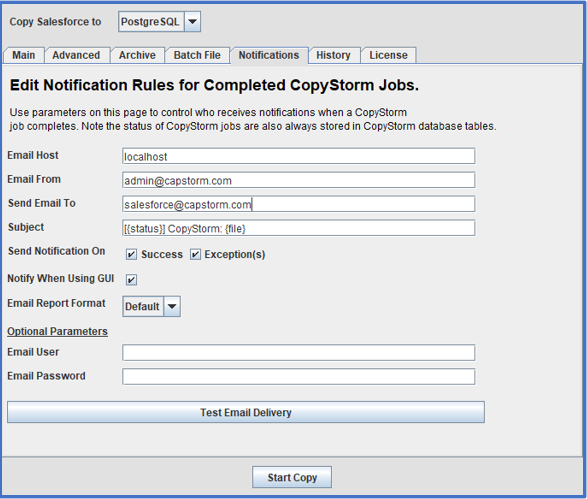Image resolution: width=587 pixels, height=499 pixels.
Task: Click the Notify When Using GUI label
Action: (x=61, y=279)
